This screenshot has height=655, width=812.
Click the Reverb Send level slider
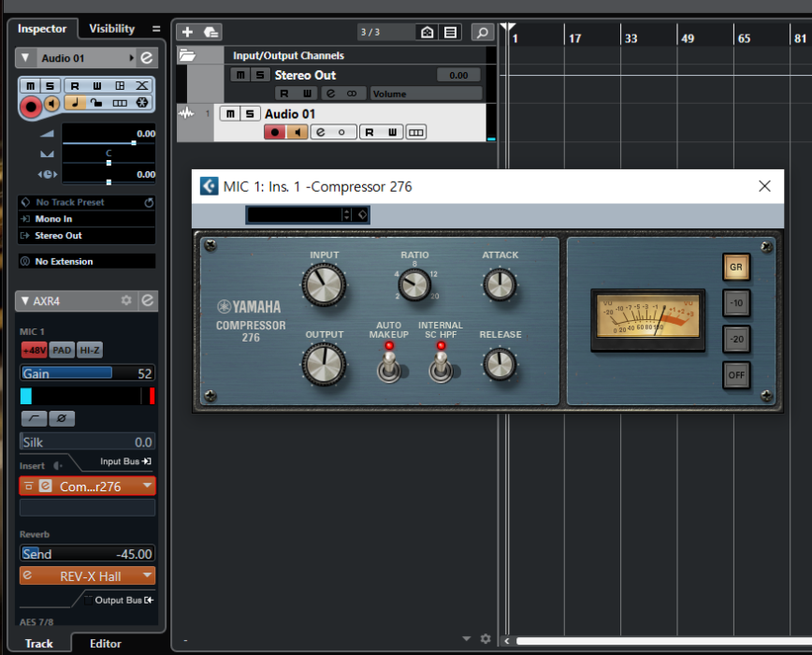87,554
